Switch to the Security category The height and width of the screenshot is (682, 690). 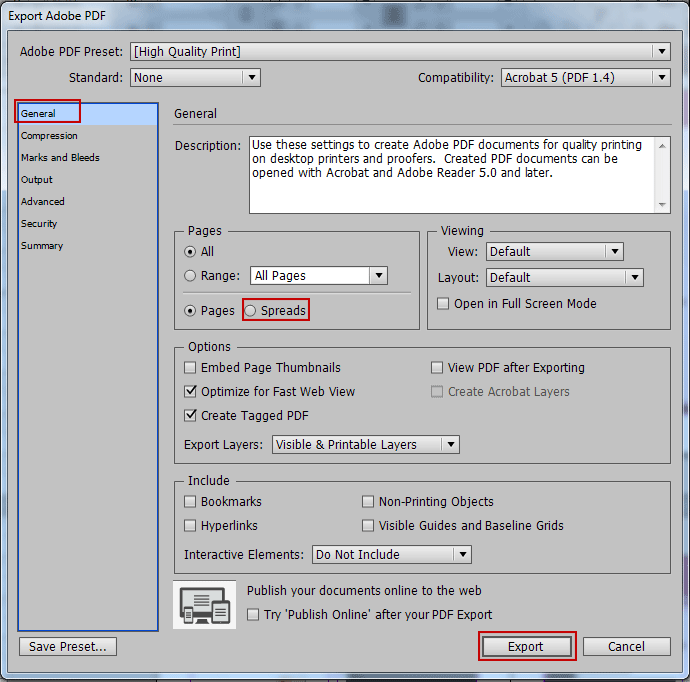[88, 224]
